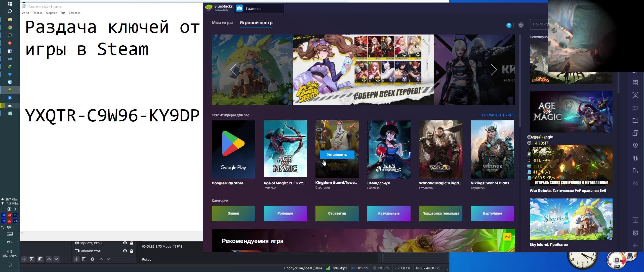Image resolution: width=644 pixels, height=272 pixels.
Task: Open the Age of Magic game thumbnail
Action: (285, 149)
